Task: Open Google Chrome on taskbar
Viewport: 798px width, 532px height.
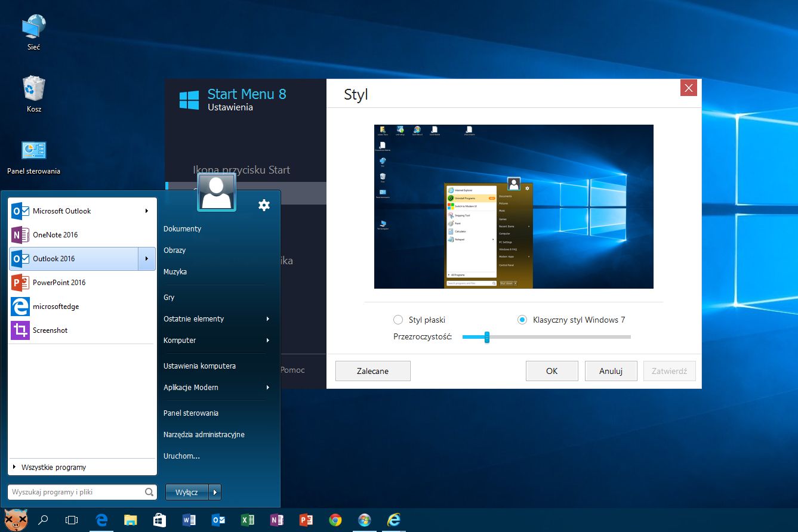Action: [x=335, y=520]
